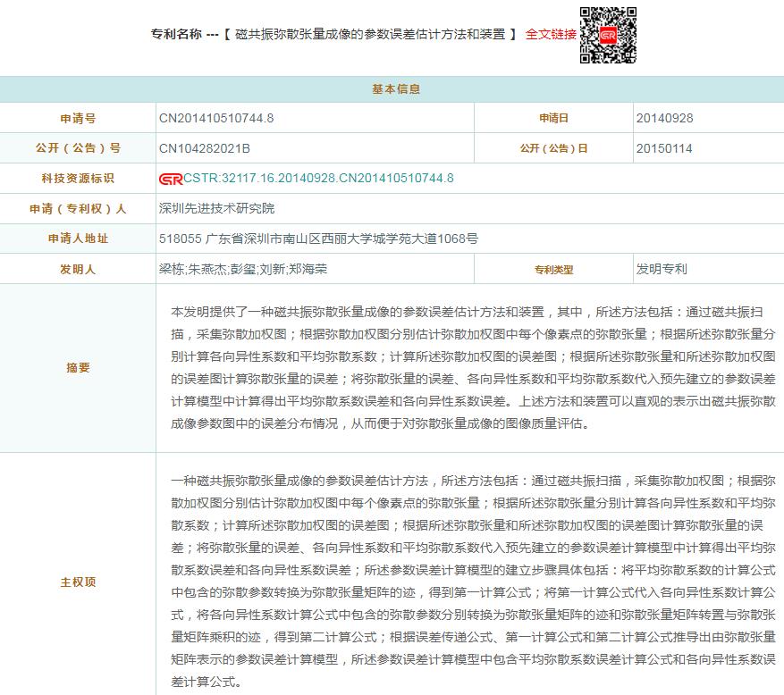Click the publication date value 20150114
The height and width of the screenshot is (695, 784).
click(x=664, y=148)
